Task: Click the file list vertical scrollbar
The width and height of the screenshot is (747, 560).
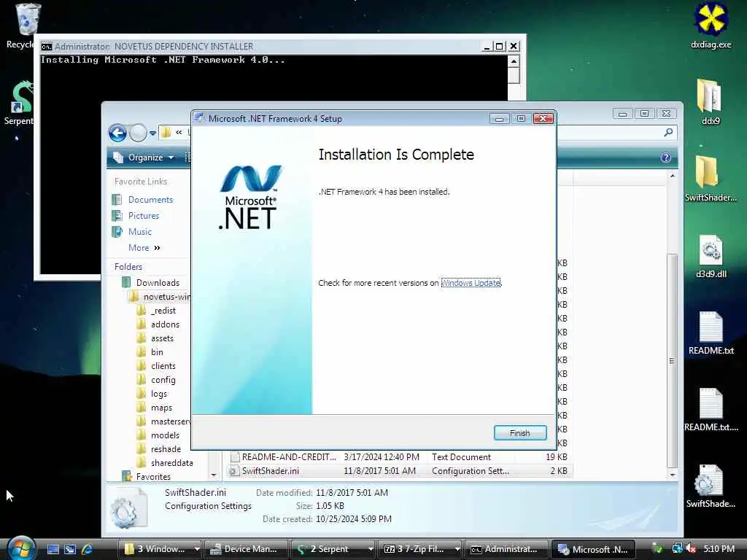Action: [672, 360]
